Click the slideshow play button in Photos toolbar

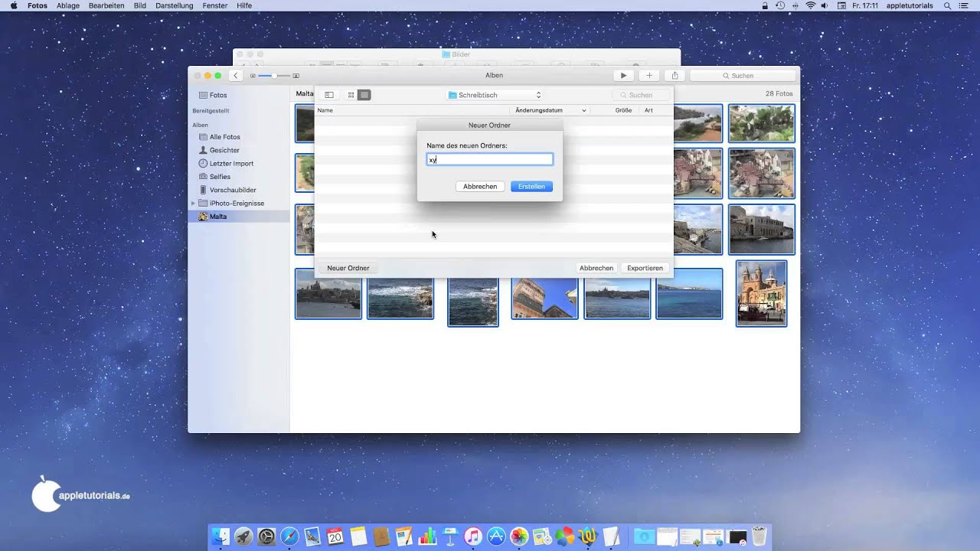[x=623, y=76]
